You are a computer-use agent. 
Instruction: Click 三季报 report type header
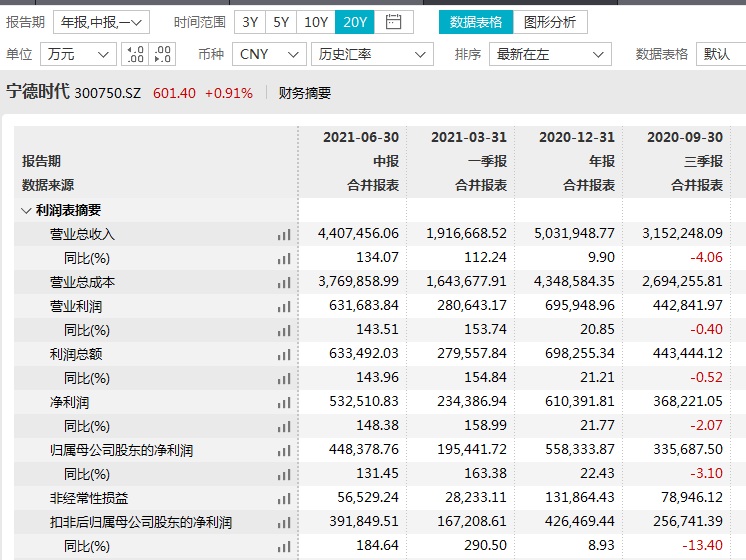click(x=703, y=161)
